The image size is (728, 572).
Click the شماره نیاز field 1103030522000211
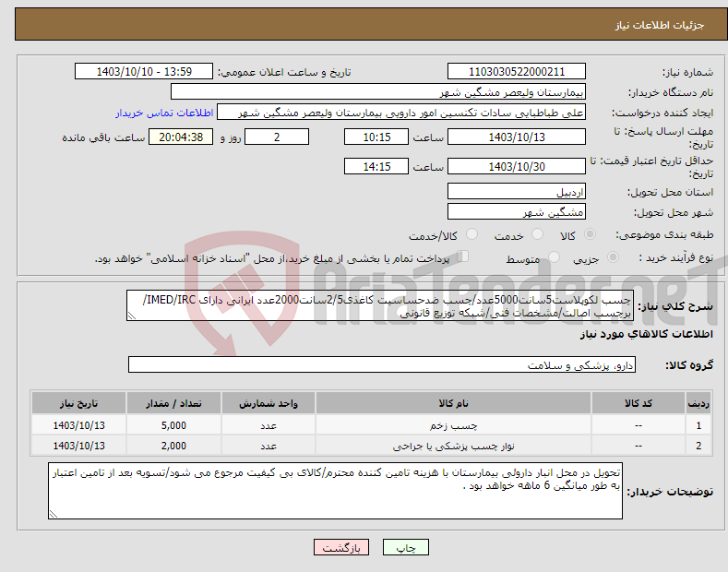[517, 72]
